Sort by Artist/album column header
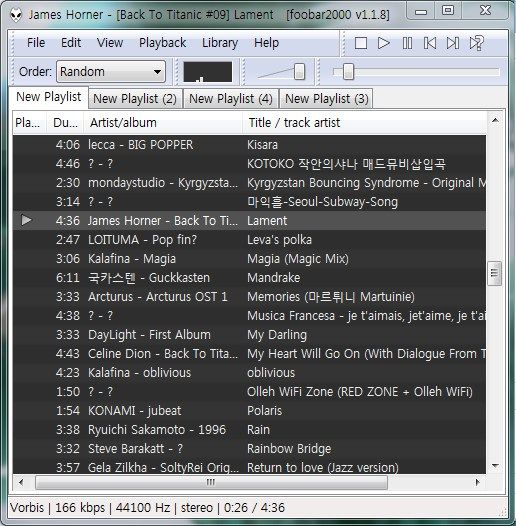Screen dimensions: 516x526 163,122
